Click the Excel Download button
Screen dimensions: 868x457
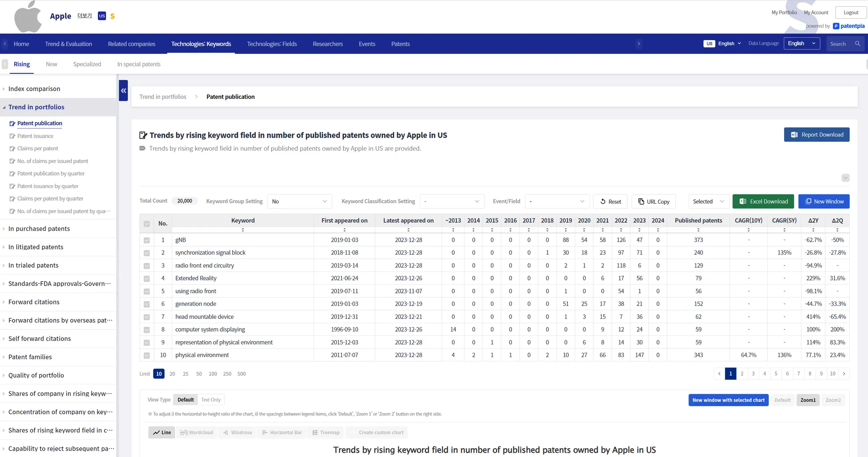click(763, 202)
